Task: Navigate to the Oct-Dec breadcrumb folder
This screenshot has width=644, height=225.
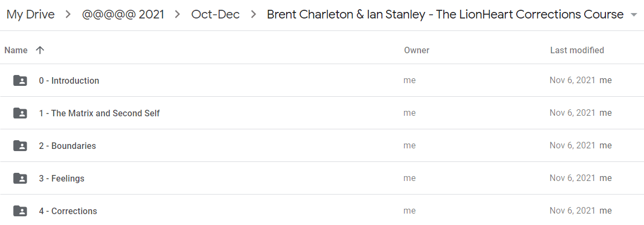Action: point(215,15)
